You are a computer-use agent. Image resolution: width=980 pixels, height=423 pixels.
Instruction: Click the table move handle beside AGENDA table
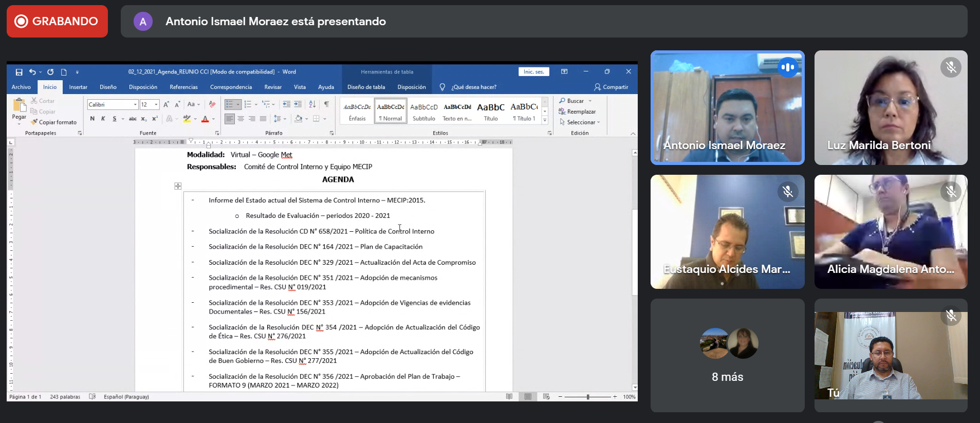click(178, 186)
